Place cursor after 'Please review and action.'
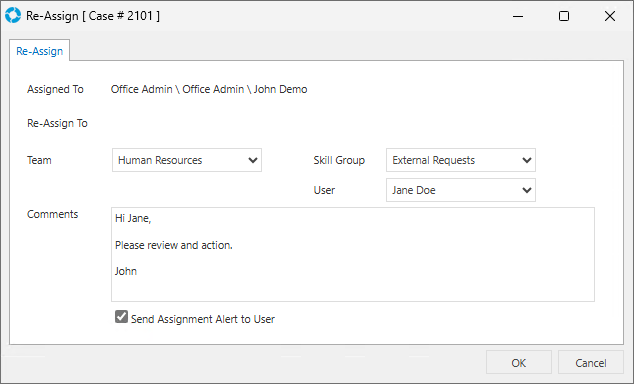The image size is (634, 384). 234,245
